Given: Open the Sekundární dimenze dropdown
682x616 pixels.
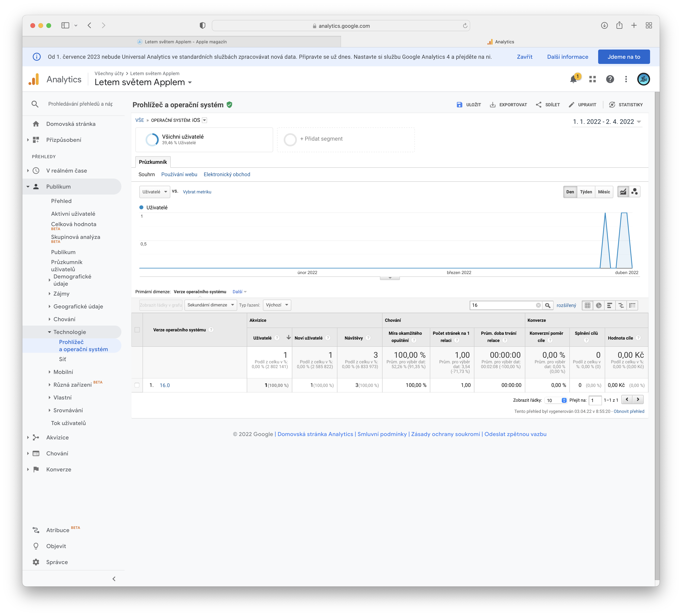Looking at the screenshot, I should [x=210, y=305].
